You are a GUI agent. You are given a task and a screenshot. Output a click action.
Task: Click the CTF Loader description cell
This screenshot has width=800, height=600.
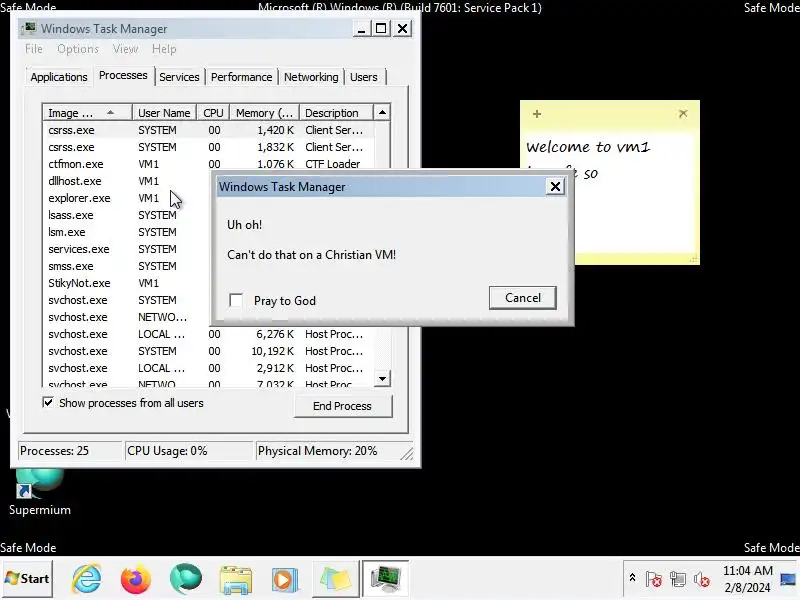tap(333, 164)
